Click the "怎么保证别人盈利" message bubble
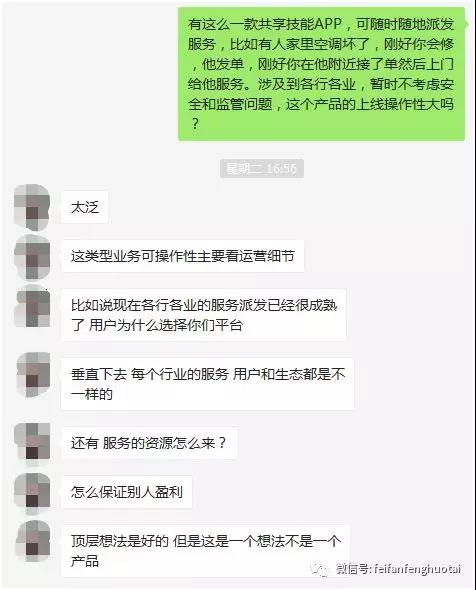 pyautogui.click(x=126, y=492)
